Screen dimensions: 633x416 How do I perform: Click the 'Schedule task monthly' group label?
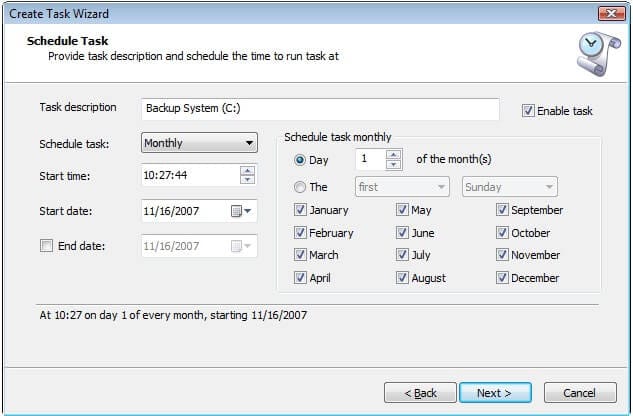click(337, 137)
